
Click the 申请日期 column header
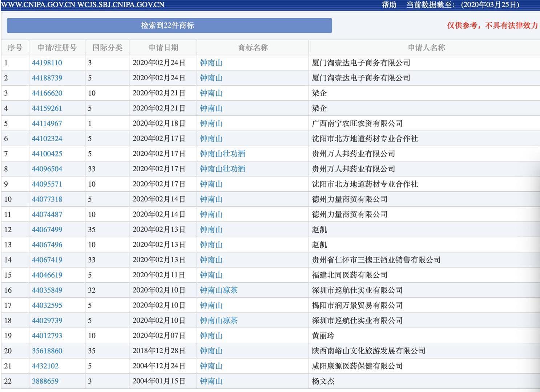pyautogui.click(x=163, y=48)
